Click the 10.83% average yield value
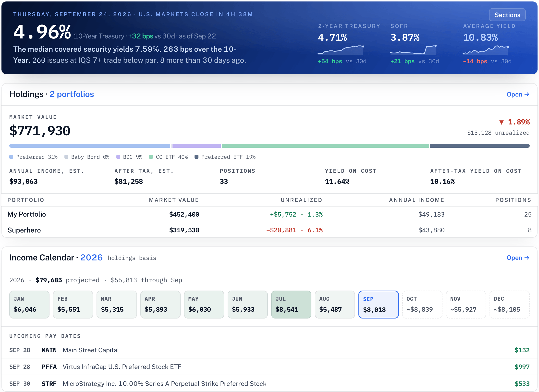The image size is (539, 392). tap(480, 37)
